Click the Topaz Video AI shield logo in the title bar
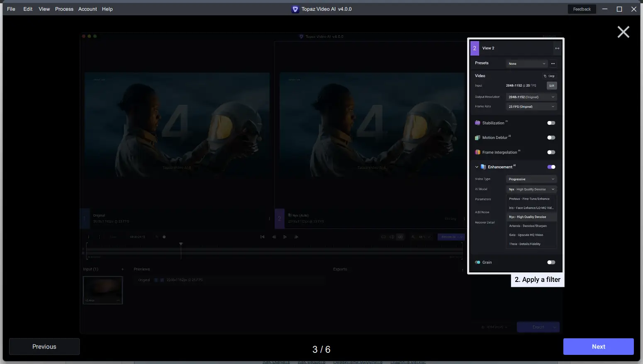The image size is (643, 364). pyautogui.click(x=295, y=9)
